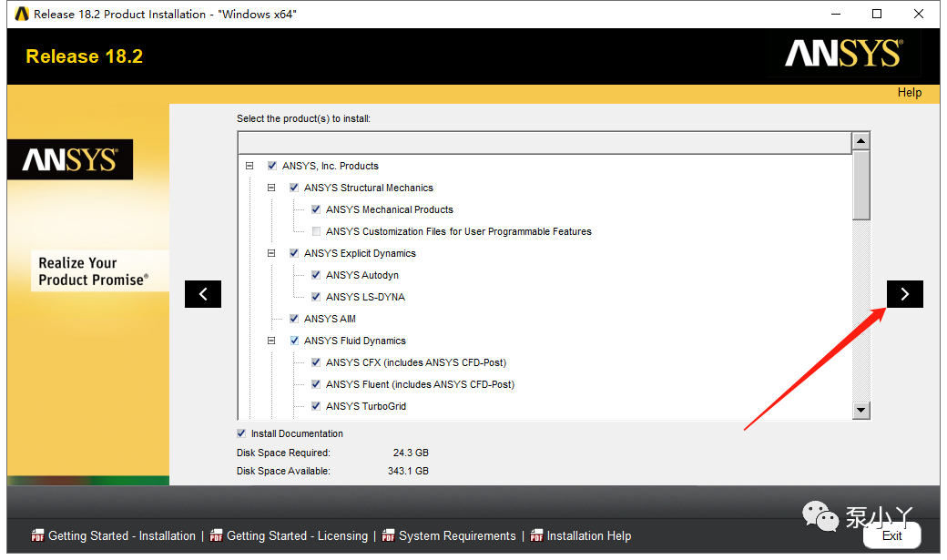Uncheck ANSYS CFX product

pyautogui.click(x=316, y=362)
